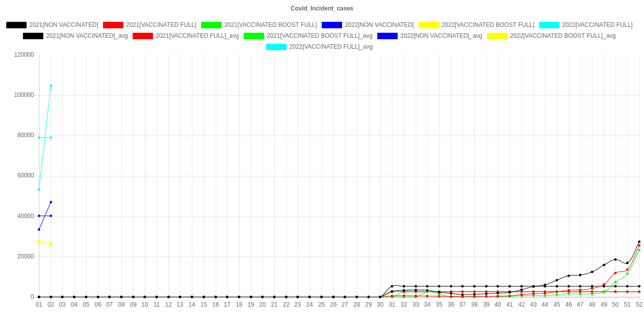Click the lowest cyan data point at week 01
This screenshot has height=322, width=644.
click(x=39, y=189)
